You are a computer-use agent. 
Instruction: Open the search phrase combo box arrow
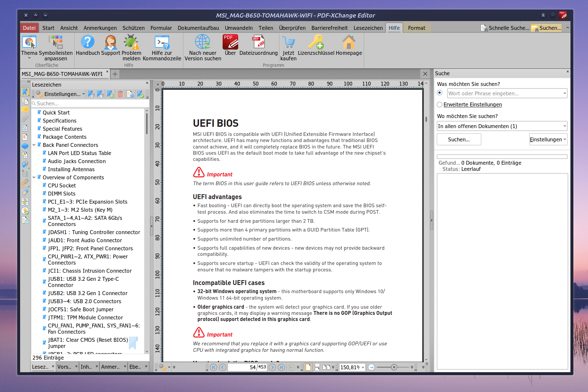tap(564, 93)
